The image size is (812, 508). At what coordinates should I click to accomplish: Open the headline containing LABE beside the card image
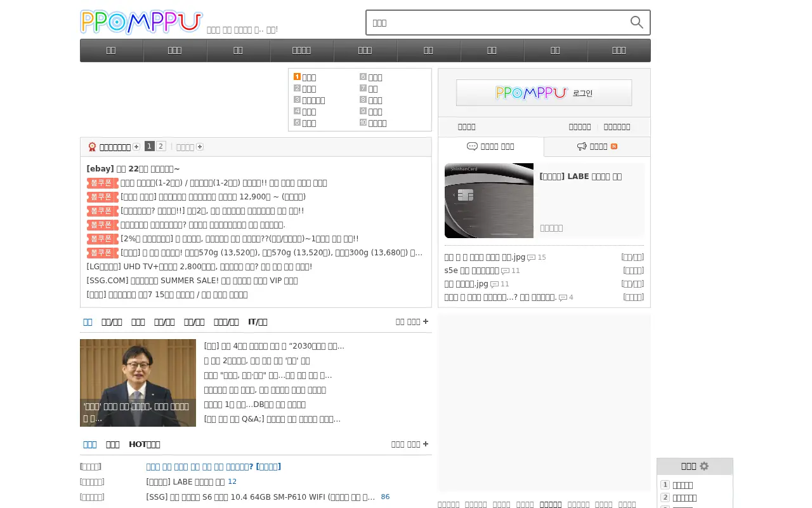point(580,177)
